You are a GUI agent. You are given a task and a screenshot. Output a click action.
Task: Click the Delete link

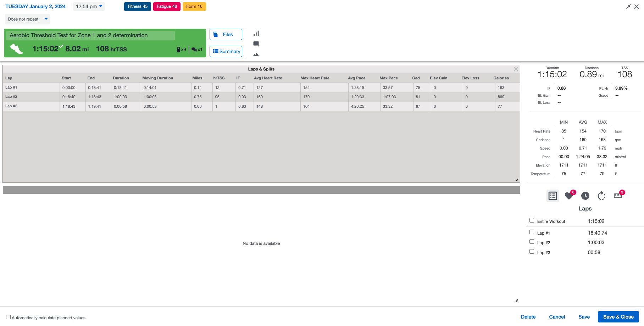point(528,317)
